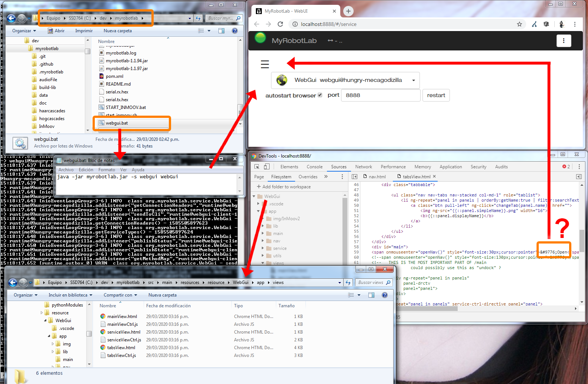Click the DevTools error count badge

point(566,167)
